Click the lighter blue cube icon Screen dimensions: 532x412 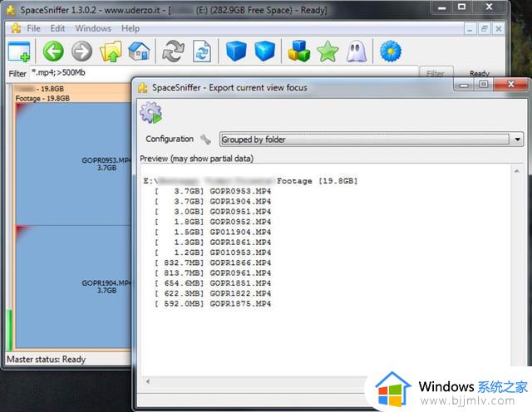click(264, 51)
